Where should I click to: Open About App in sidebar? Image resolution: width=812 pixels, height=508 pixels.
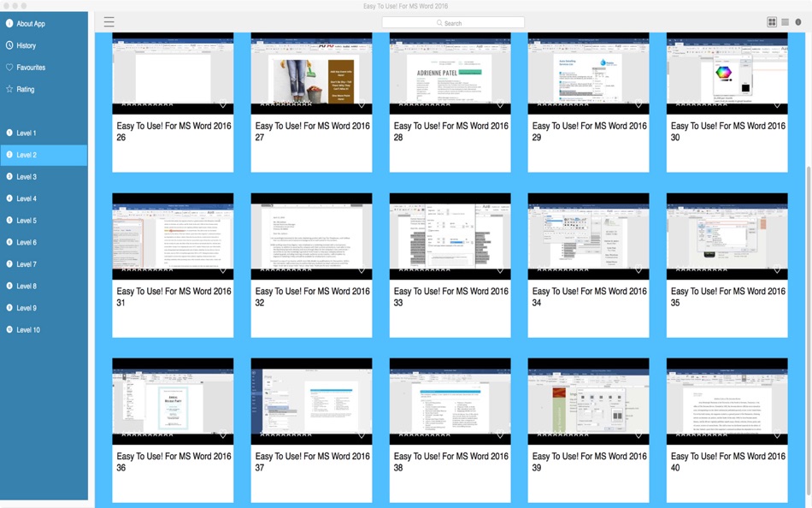(x=44, y=23)
